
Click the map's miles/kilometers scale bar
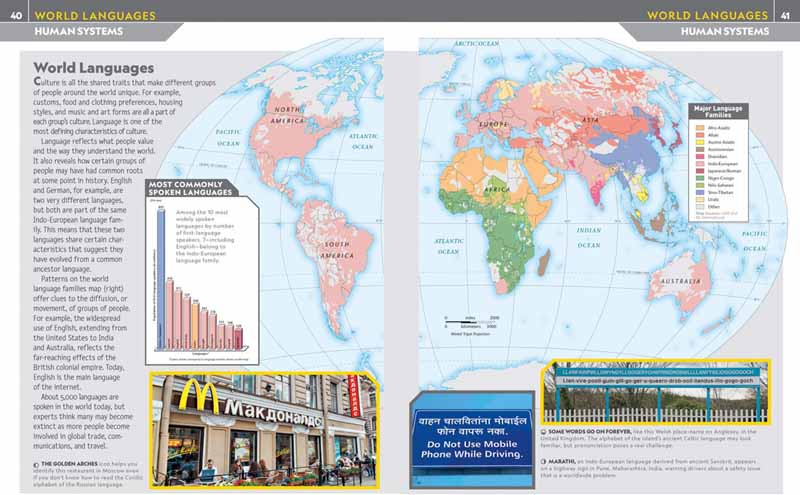[470, 322]
